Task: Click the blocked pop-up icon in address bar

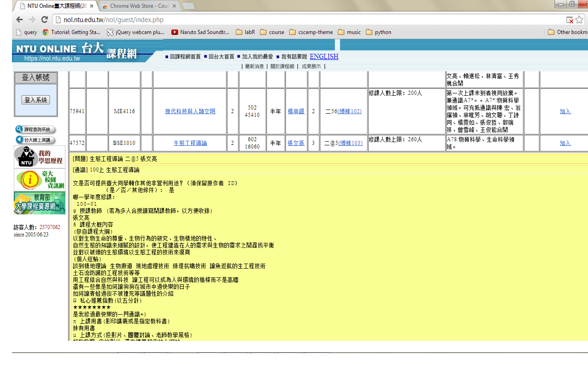Action: (570, 20)
